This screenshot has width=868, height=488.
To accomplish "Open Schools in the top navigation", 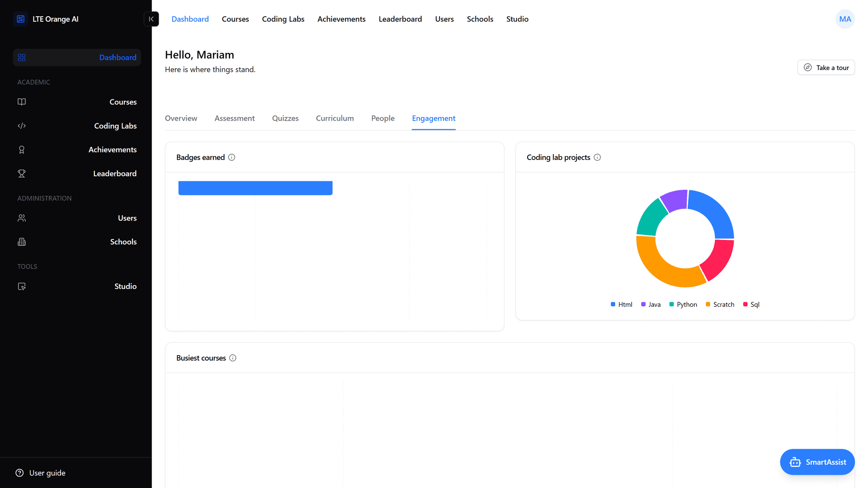I will [480, 19].
